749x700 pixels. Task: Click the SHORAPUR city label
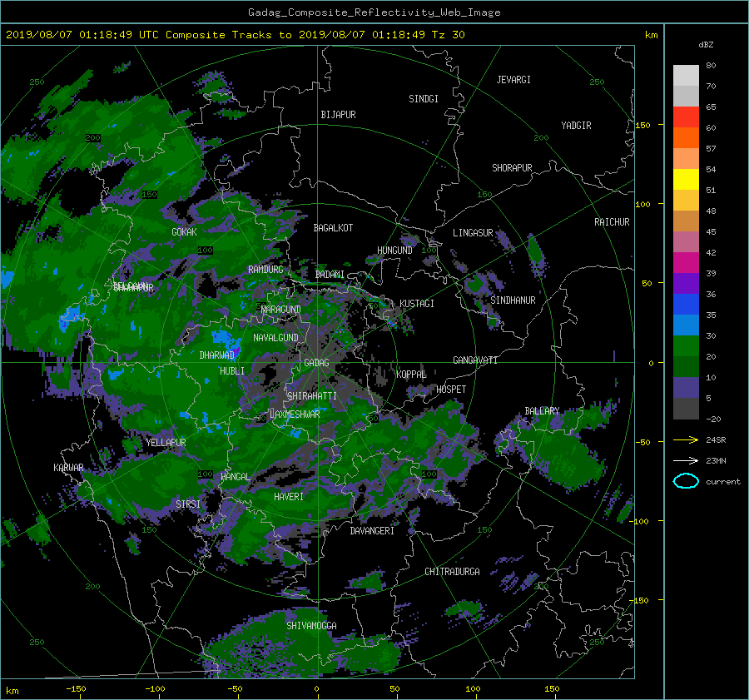click(512, 168)
